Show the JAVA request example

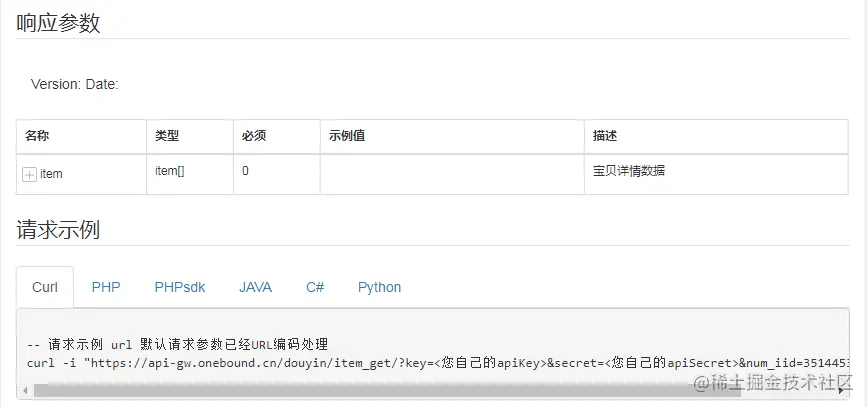tap(256, 287)
